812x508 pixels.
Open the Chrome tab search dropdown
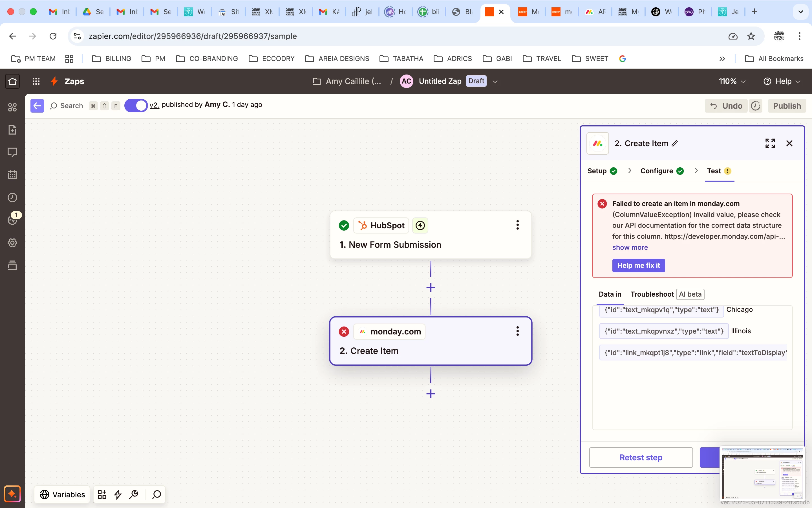801,12
